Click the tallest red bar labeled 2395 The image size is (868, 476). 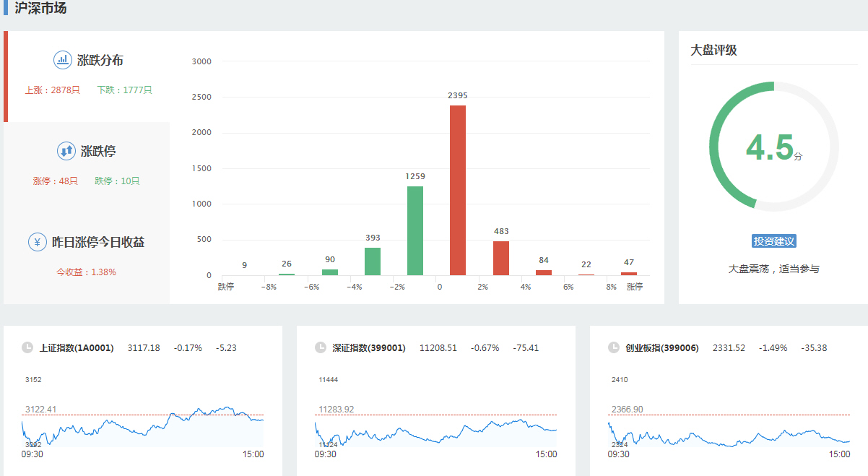coord(458,191)
